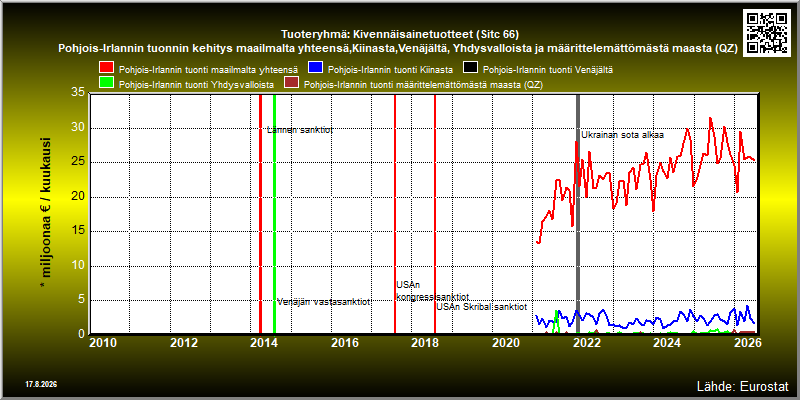
Task: Click the x-axis label 2016
Action: (345, 342)
